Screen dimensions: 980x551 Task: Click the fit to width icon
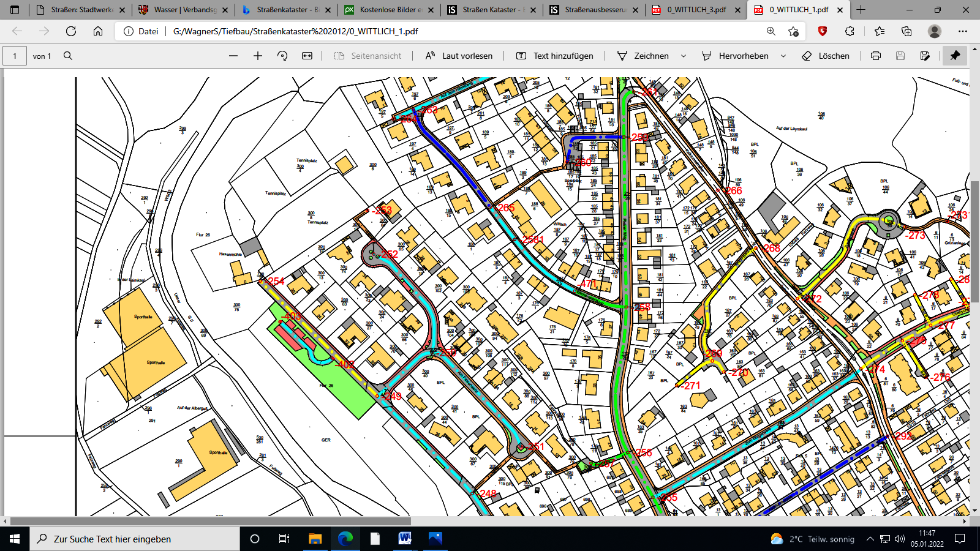[x=307, y=56]
